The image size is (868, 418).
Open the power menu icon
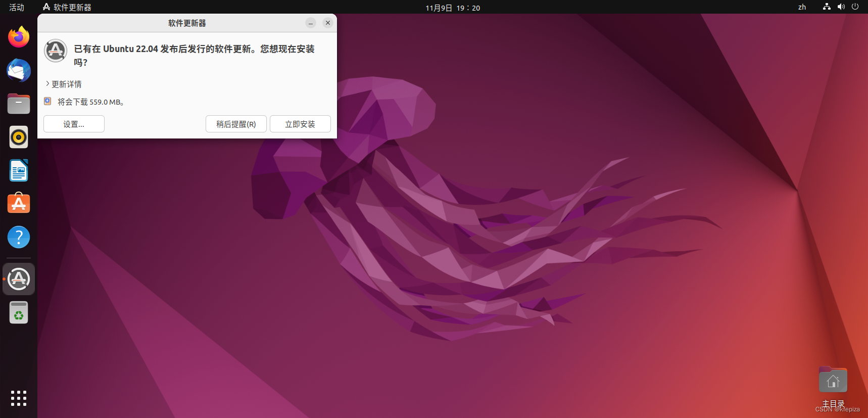pyautogui.click(x=855, y=7)
